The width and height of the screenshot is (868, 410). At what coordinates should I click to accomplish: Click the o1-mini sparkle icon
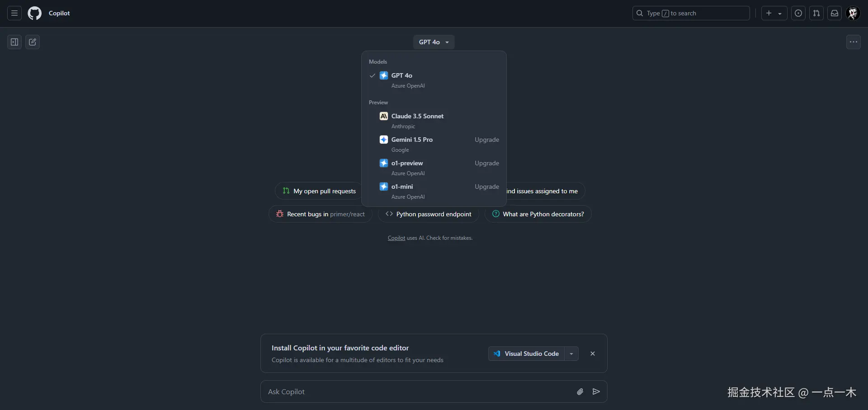point(384,186)
